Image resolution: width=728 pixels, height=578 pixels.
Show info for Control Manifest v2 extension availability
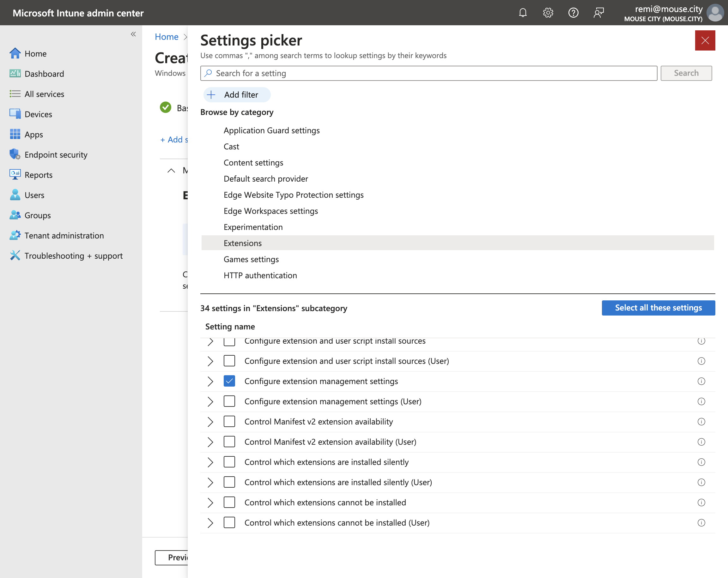point(701,422)
